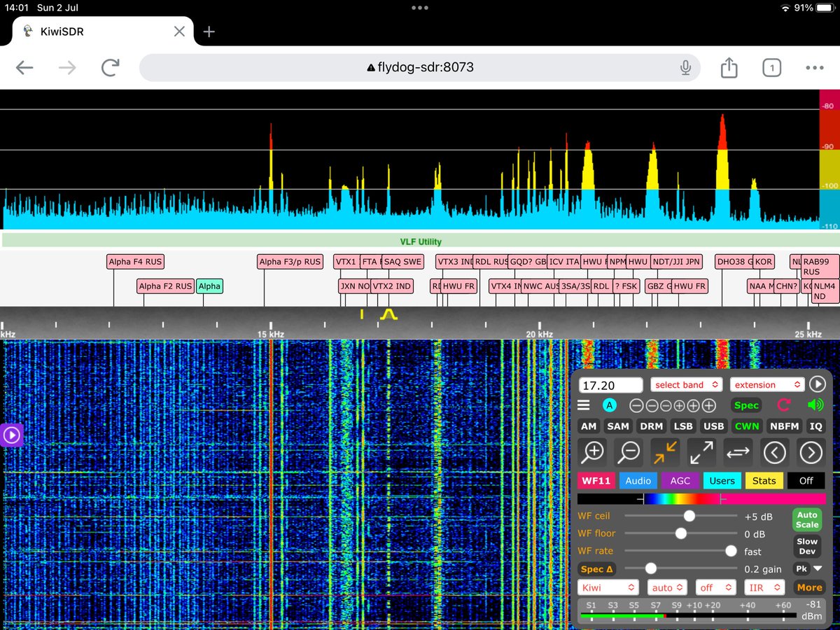Screen dimensions: 840x630
Task: Switch to the AGC tab
Action: click(680, 480)
